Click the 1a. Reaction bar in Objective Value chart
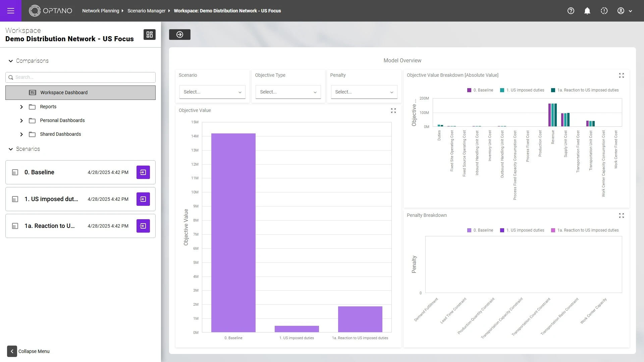 pos(360,319)
